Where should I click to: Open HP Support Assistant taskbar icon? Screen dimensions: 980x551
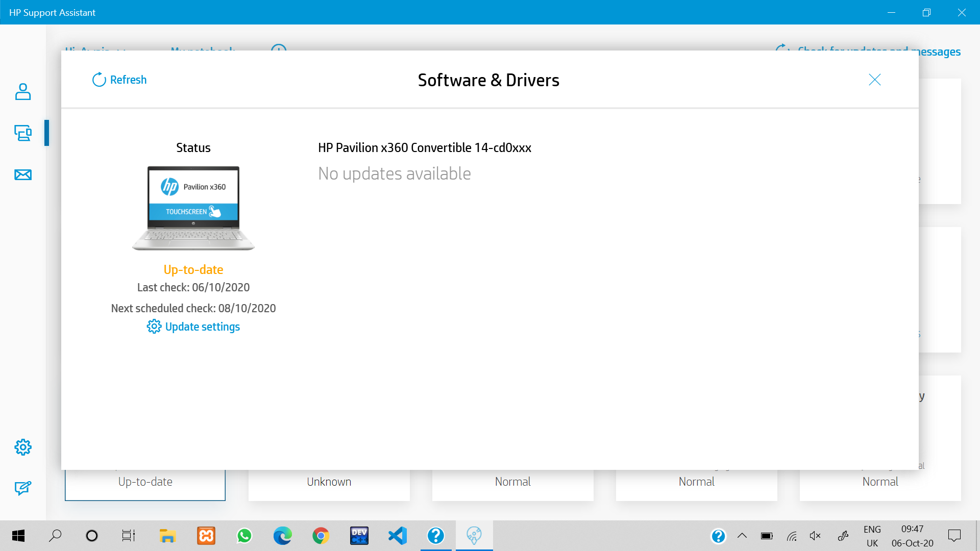[436, 536]
